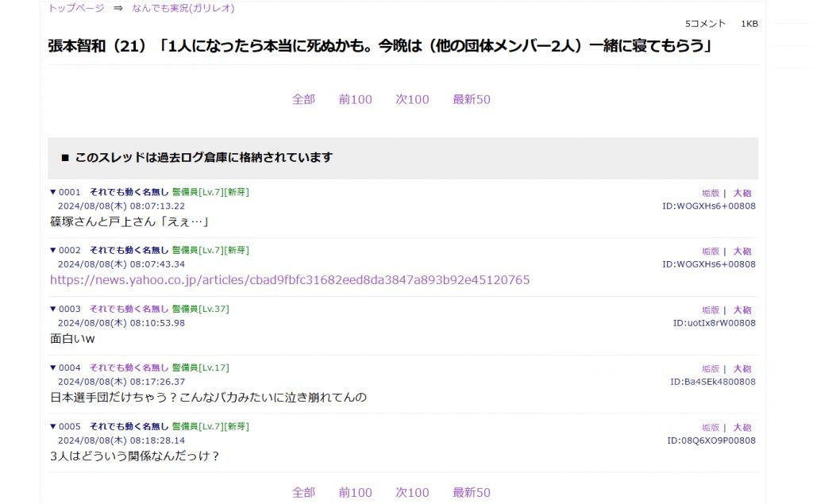Click poster name それでも動く名無し on post 0004
The image size is (813, 504).
[x=129, y=367]
